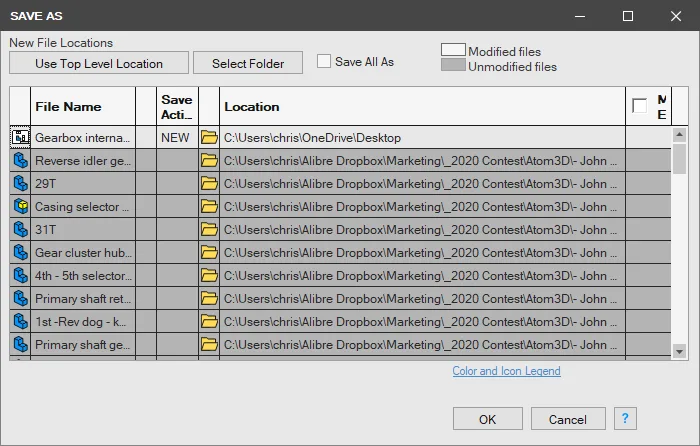Select the 4th - 5th selector... file name
The height and width of the screenshot is (446, 700).
pyautogui.click(x=83, y=275)
